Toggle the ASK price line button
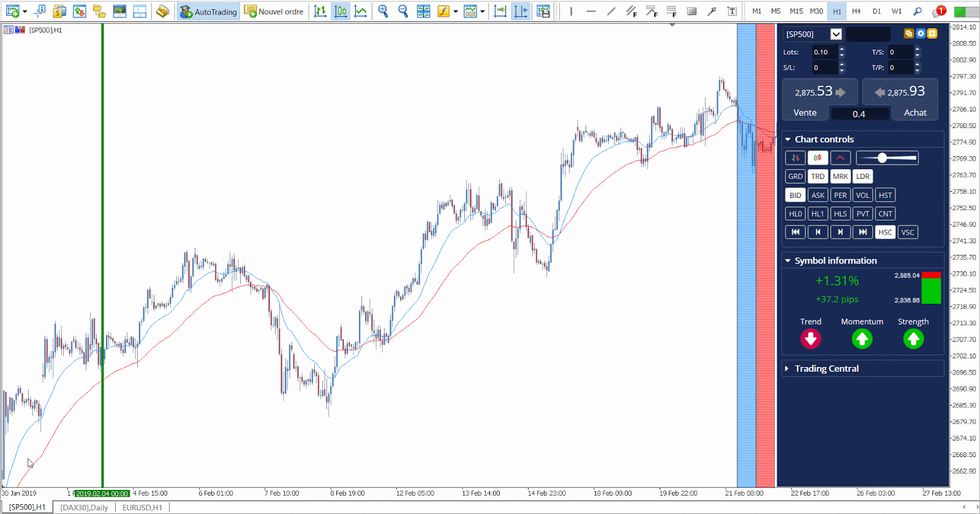The width and height of the screenshot is (980, 514). (818, 195)
